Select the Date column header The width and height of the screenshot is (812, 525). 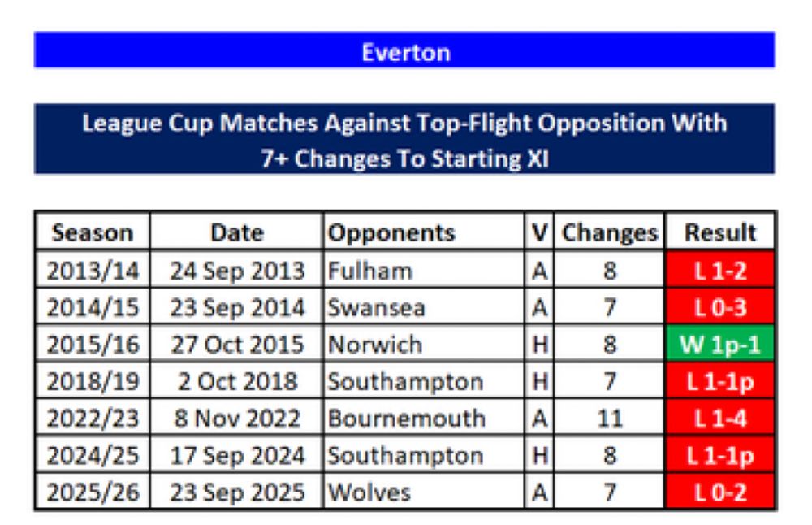click(x=236, y=233)
